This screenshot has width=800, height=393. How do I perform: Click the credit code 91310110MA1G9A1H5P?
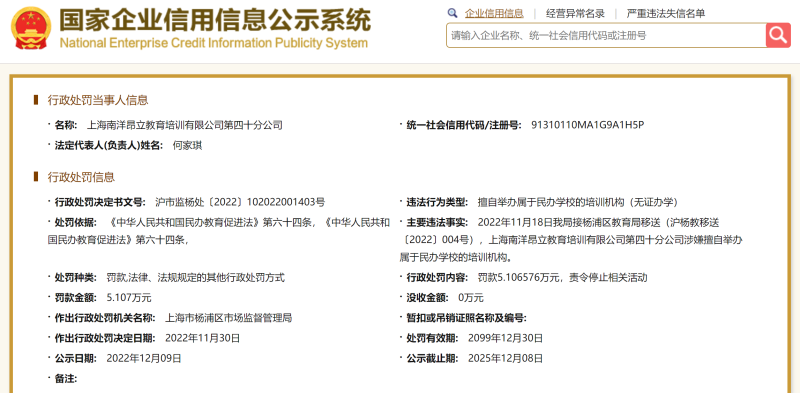[587, 125]
